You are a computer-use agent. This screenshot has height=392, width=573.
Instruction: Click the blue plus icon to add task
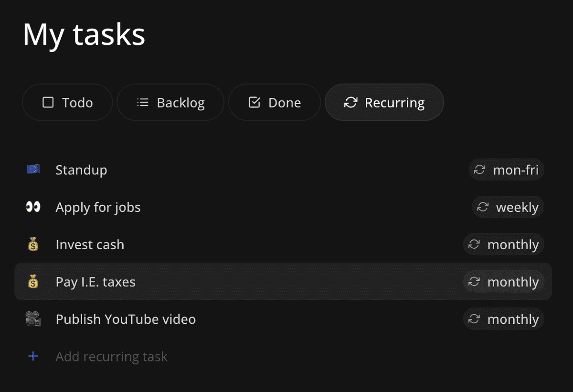[33, 356]
